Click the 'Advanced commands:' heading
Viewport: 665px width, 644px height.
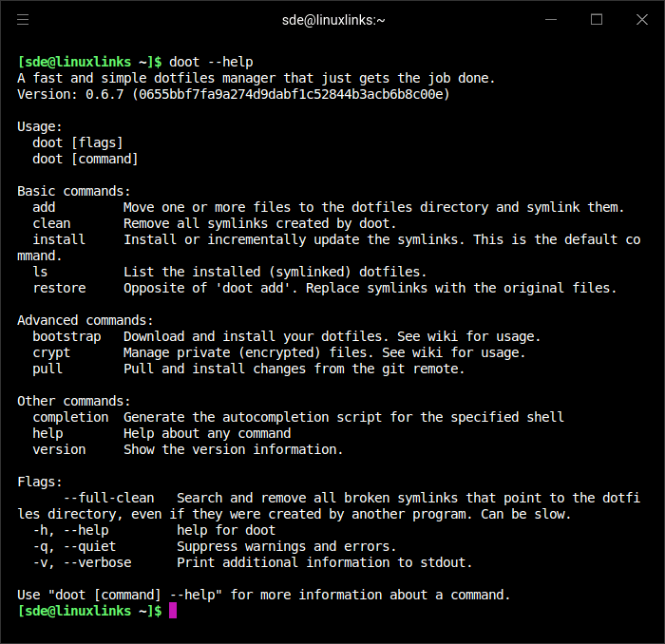[x=85, y=320]
